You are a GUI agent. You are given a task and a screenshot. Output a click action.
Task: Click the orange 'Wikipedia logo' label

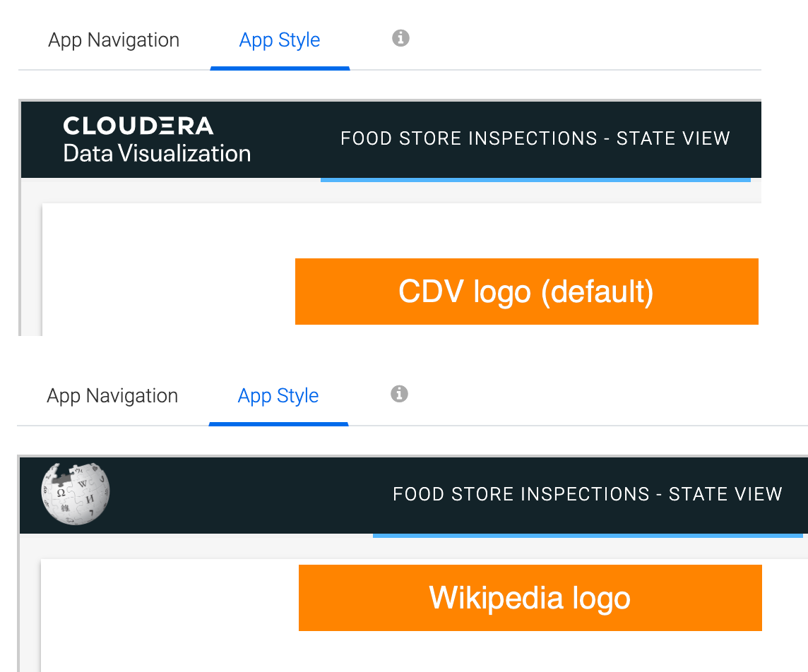coord(530,598)
